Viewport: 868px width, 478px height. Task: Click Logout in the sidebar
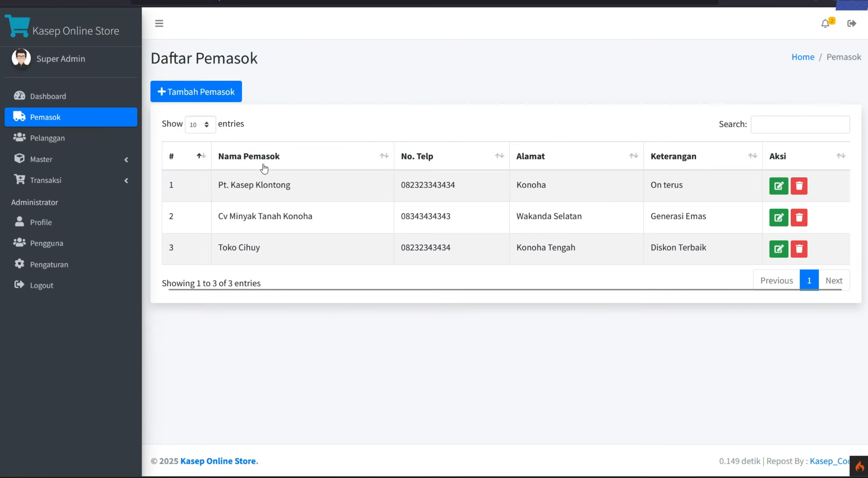pyautogui.click(x=71, y=285)
